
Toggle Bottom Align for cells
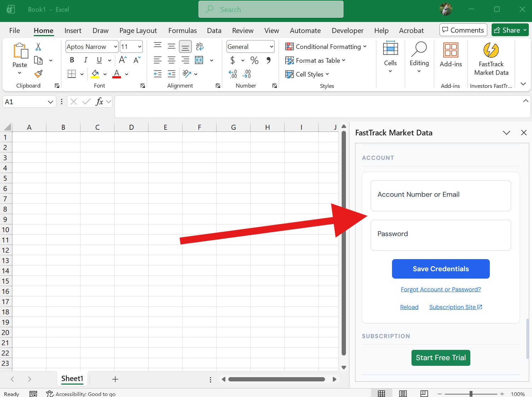tap(185, 46)
